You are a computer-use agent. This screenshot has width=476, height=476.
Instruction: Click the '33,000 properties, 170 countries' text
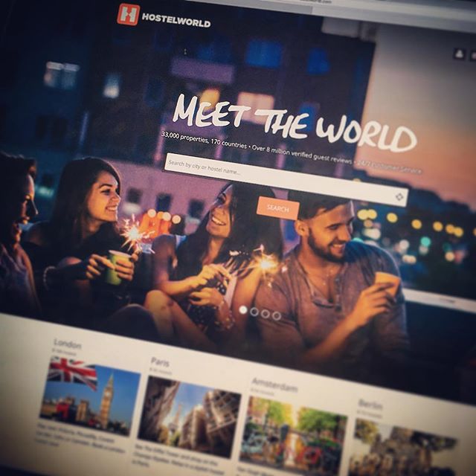(204, 139)
